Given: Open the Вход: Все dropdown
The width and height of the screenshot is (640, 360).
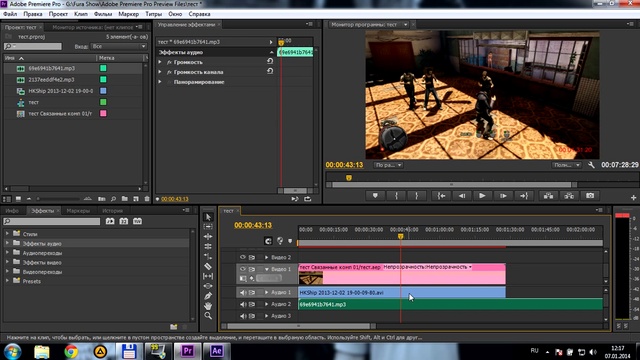Looking at the screenshot, I should pyautogui.click(x=119, y=47).
